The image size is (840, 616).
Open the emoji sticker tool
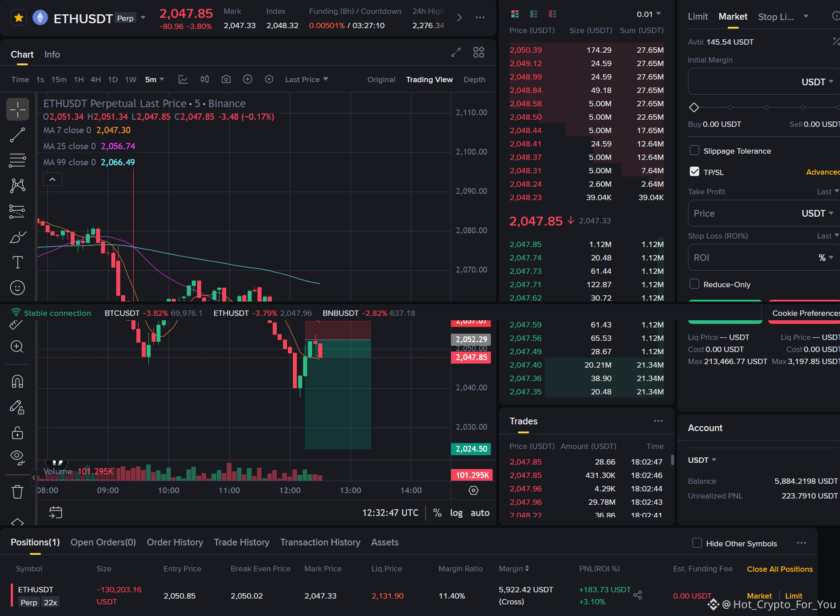pyautogui.click(x=17, y=288)
